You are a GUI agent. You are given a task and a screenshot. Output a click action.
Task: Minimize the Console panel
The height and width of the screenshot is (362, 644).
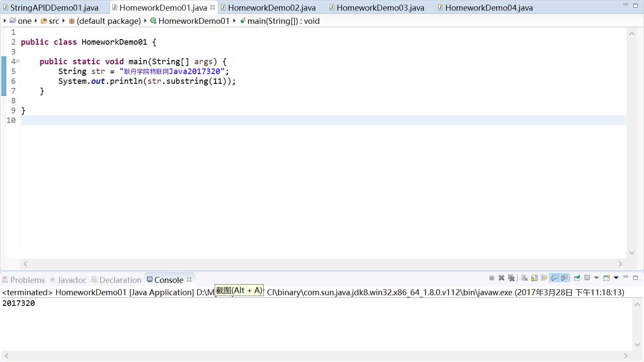click(626, 277)
